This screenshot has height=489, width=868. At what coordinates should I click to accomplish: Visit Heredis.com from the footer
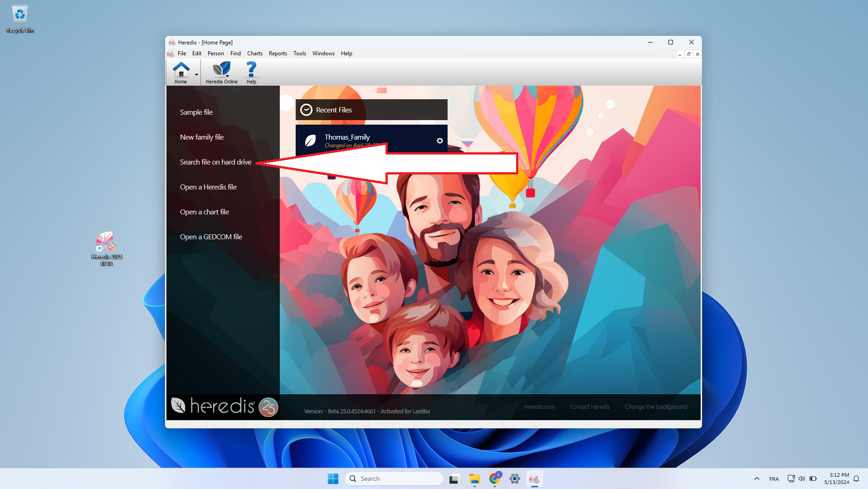tap(539, 407)
